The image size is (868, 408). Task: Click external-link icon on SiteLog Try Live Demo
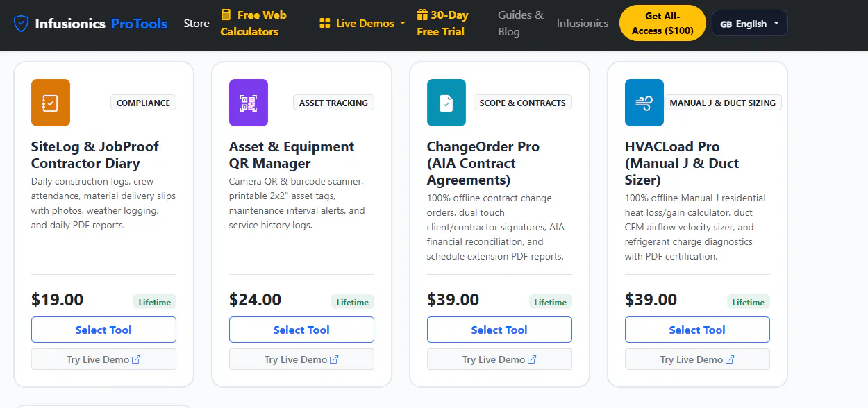136,359
